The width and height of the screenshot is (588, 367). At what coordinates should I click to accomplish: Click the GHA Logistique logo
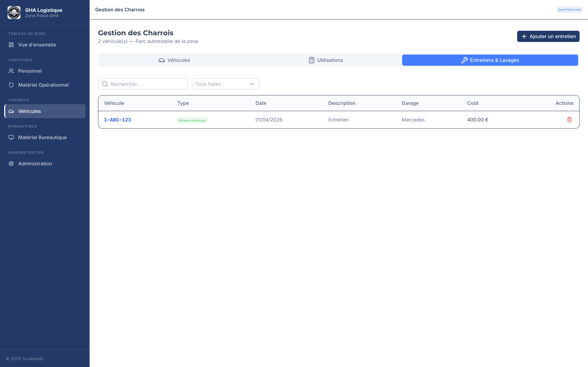click(x=14, y=13)
